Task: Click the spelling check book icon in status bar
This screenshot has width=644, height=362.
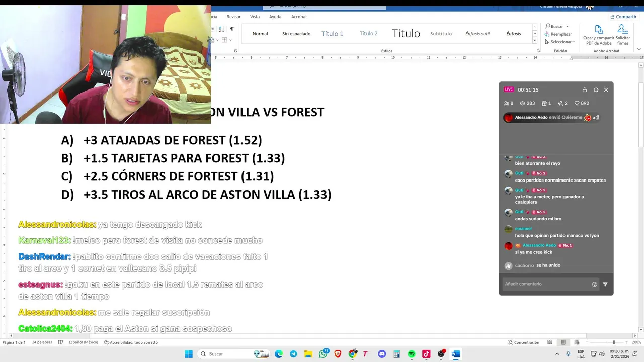Action: pyautogui.click(x=60, y=342)
